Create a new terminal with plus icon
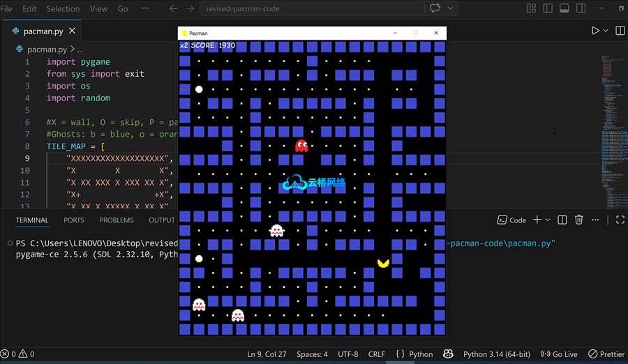This screenshot has height=364, width=628. [x=537, y=220]
